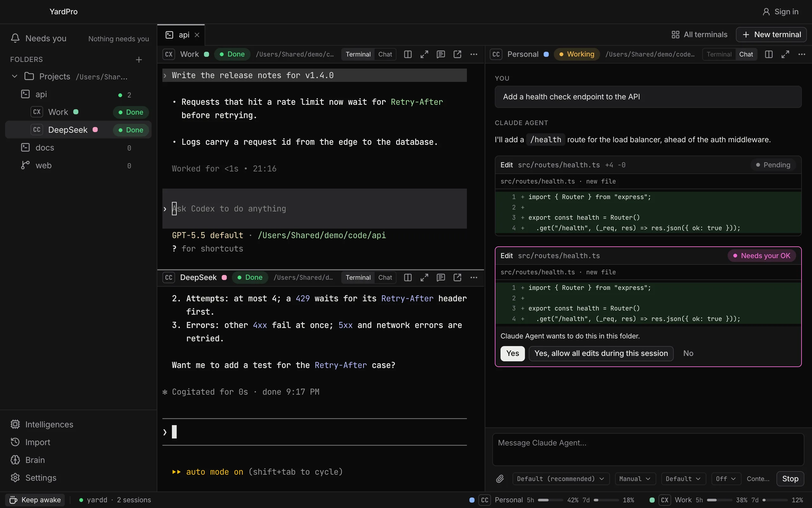Expand the DeepSeek pane to fullscreen

pos(424,277)
